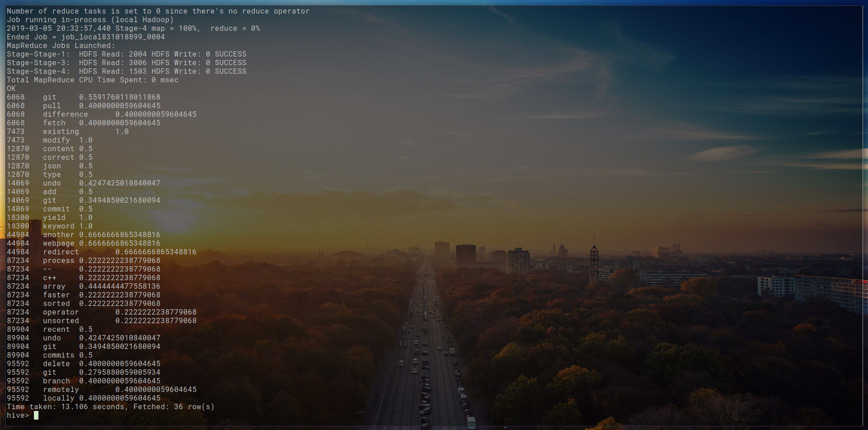This screenshot has width=868, height=430.
Task: Click the word 'webpage' in row 44984
Action: point(59,243)
